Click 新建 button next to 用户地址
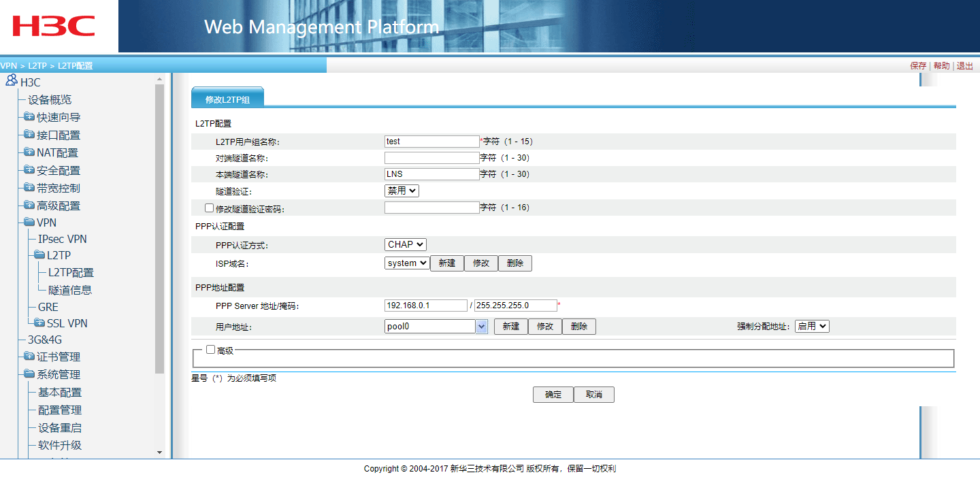The height and width of the screenshot is (477, 980). [511, 327]
